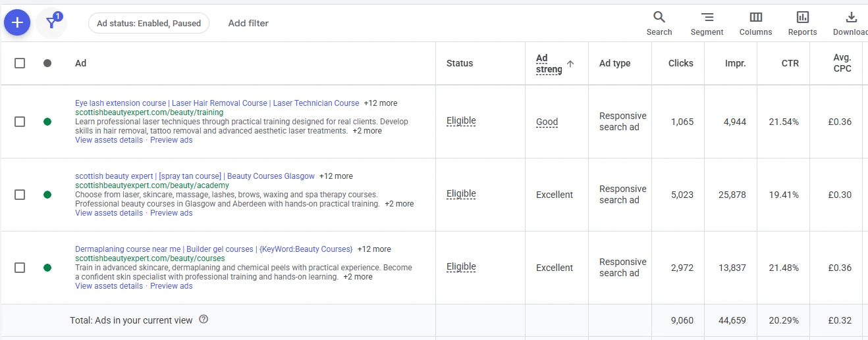Click the £0.30 Avg. CPC cell
Viewport: 868px width, 340px height.
(x=840, y=195)
